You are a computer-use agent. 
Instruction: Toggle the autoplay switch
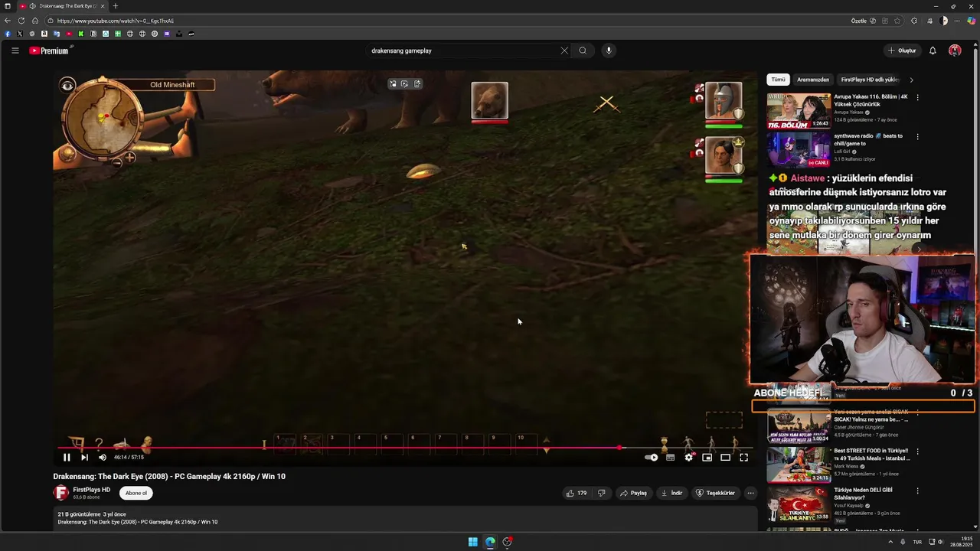click(x=652, y=458)
